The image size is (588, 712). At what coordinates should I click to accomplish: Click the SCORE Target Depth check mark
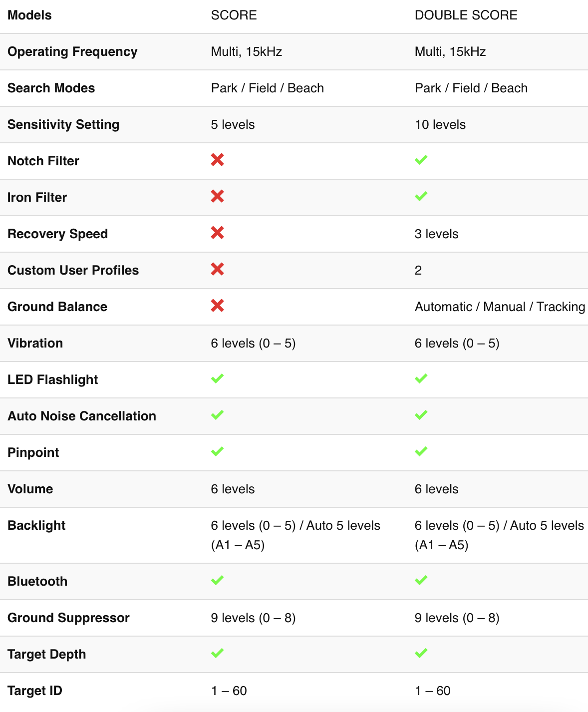click(217, 653)
